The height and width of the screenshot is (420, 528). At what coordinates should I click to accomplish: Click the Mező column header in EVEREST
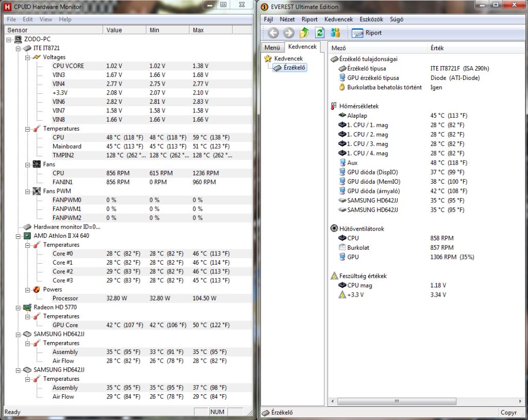pyautogui.click(x=378, y=48)
